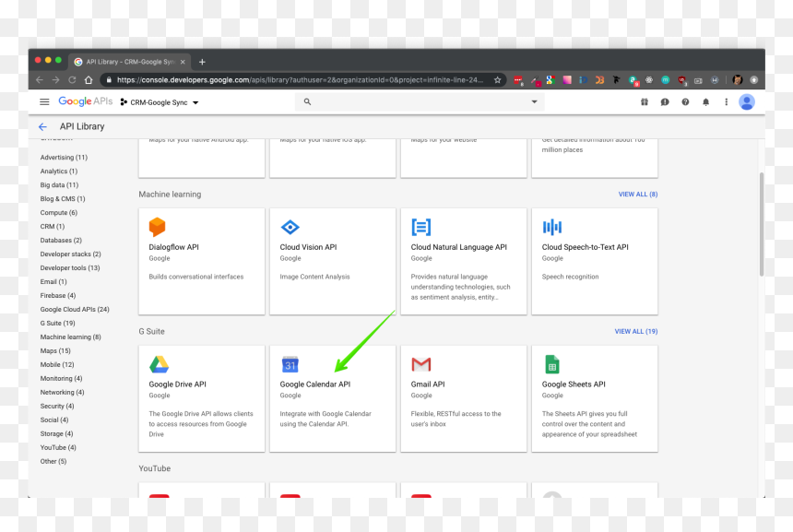The image size is (793, 532).
Task: Filter by Social (4) category
Action: point(54,420)
